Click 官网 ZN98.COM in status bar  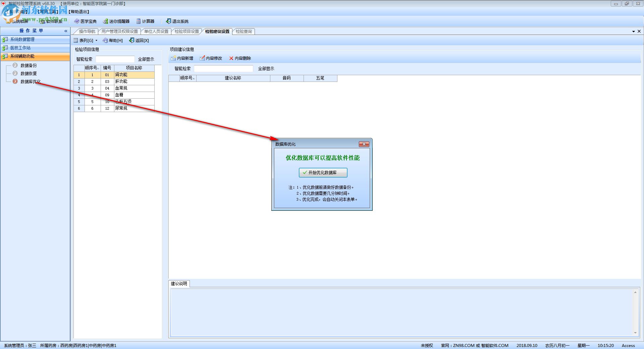tap(475, 346)
